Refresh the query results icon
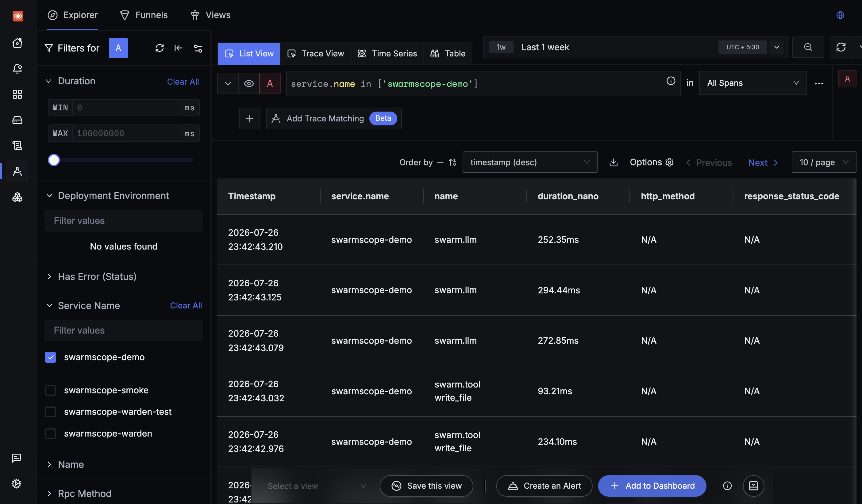Screen dimensions: 862x504 click(841, 47)
